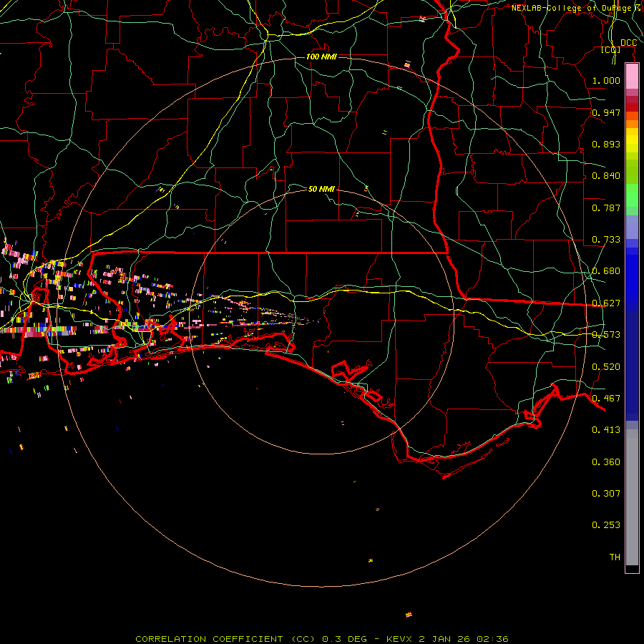Click the 0.253 scale value
Screen dimensions: 644x644
click(x=606, y=525)
